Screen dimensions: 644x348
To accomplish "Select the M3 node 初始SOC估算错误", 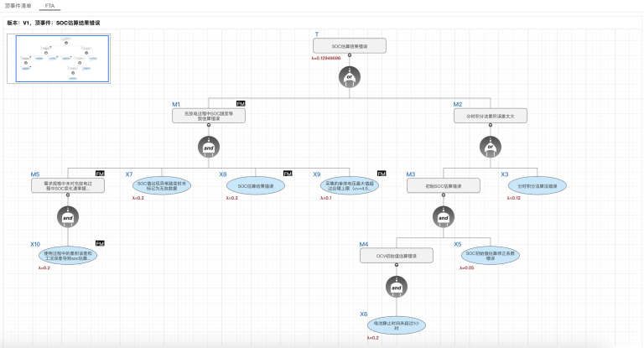I will click(x=444, y=185).
